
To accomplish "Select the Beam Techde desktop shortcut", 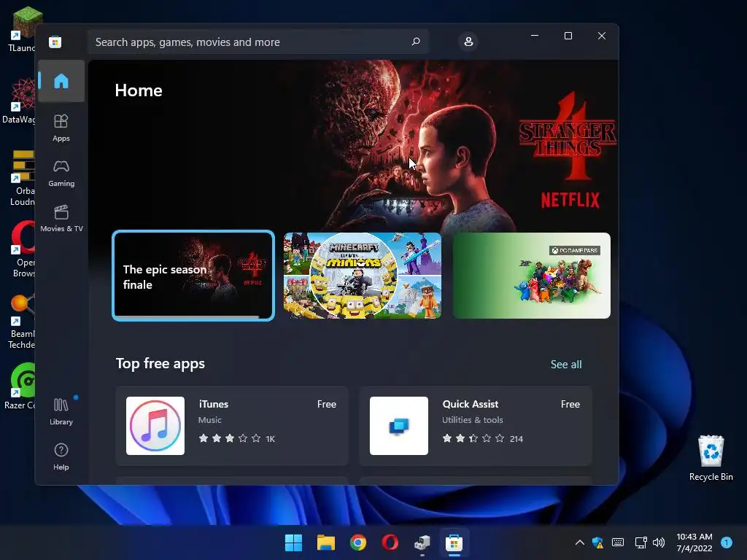I will 21,322.
